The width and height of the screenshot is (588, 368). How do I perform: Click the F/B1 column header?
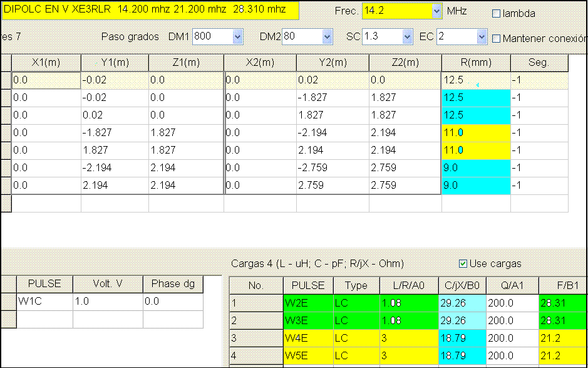[562, 286]
